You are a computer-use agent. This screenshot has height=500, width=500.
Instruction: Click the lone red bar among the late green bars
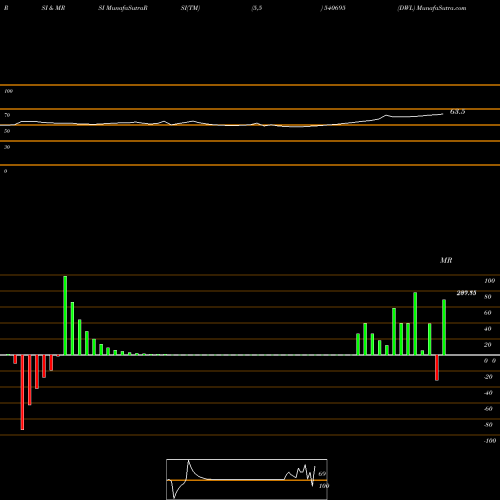(x=437, y=368)
